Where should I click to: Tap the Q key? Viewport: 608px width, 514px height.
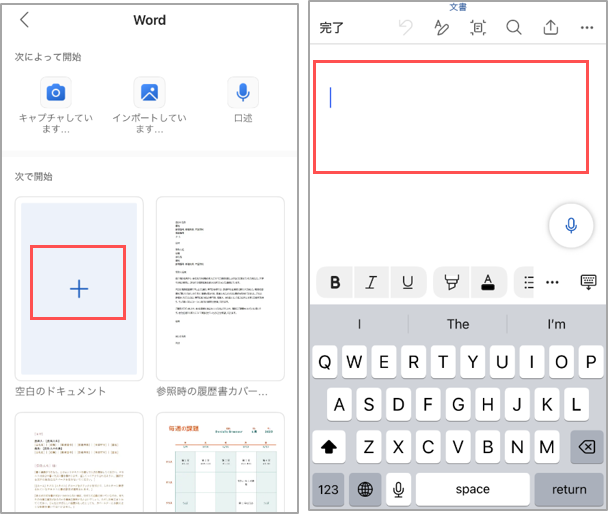pyautogui.click(x=325, y=362)
